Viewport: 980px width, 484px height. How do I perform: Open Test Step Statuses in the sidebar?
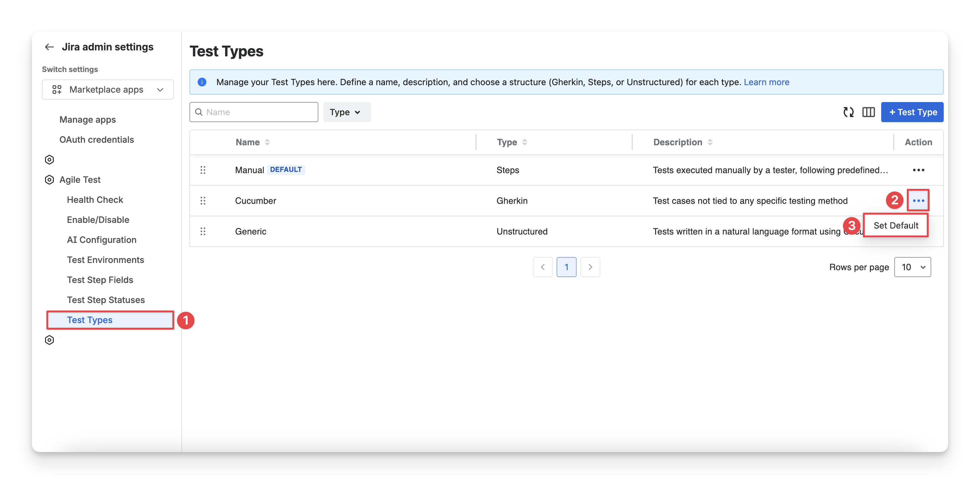(x=106, y=300)
